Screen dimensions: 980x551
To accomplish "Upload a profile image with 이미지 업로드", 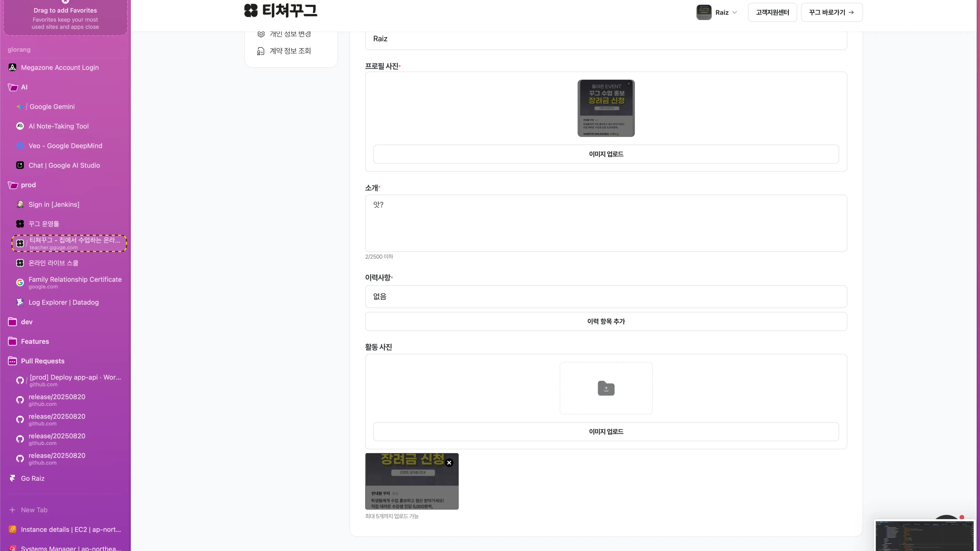I will (x=606, y=154).
